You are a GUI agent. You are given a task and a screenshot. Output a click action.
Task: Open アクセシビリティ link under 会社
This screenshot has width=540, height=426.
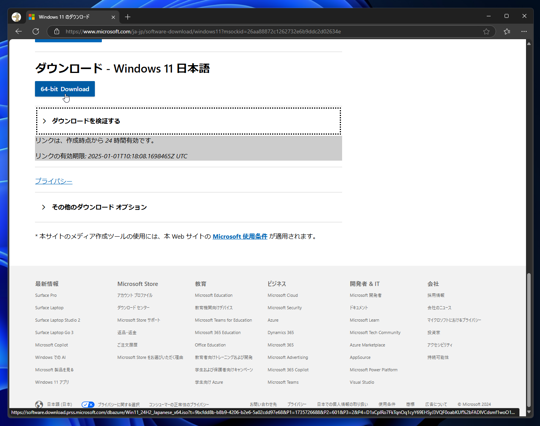(x=440, y=345)
